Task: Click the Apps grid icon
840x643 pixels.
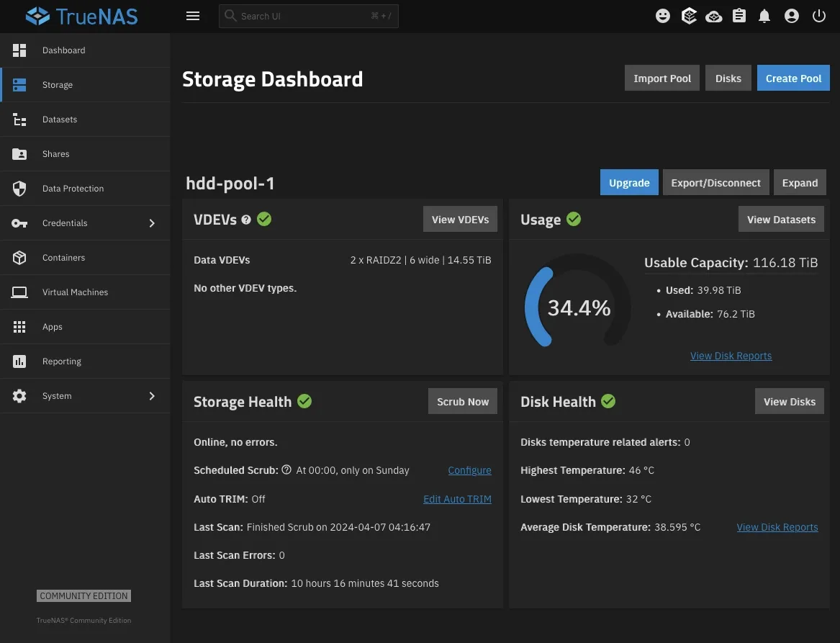Action: pyautogui.click(x=19, y=327)
